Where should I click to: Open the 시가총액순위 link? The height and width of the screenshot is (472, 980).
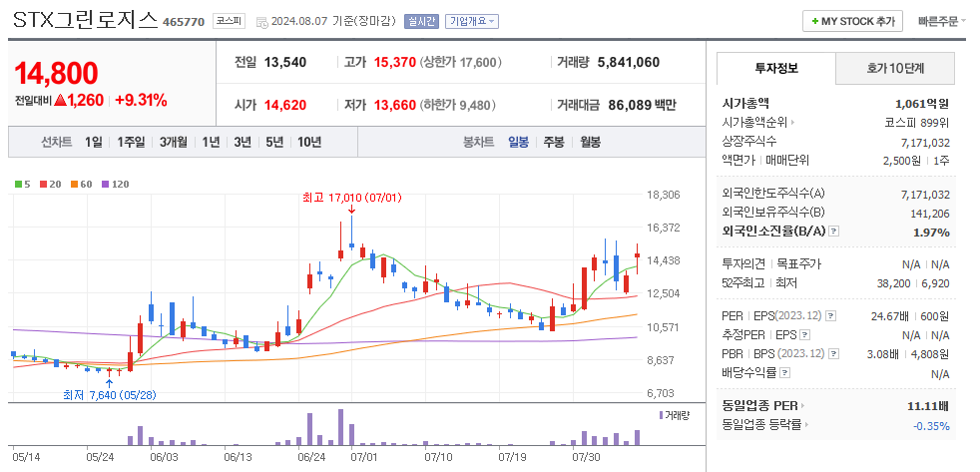[x=758, y=123]
